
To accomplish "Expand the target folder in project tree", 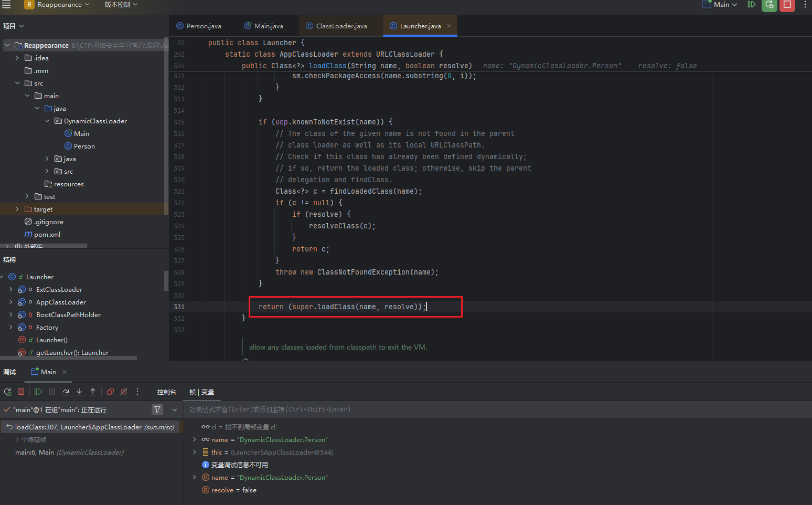I will (x=17, y=209).
